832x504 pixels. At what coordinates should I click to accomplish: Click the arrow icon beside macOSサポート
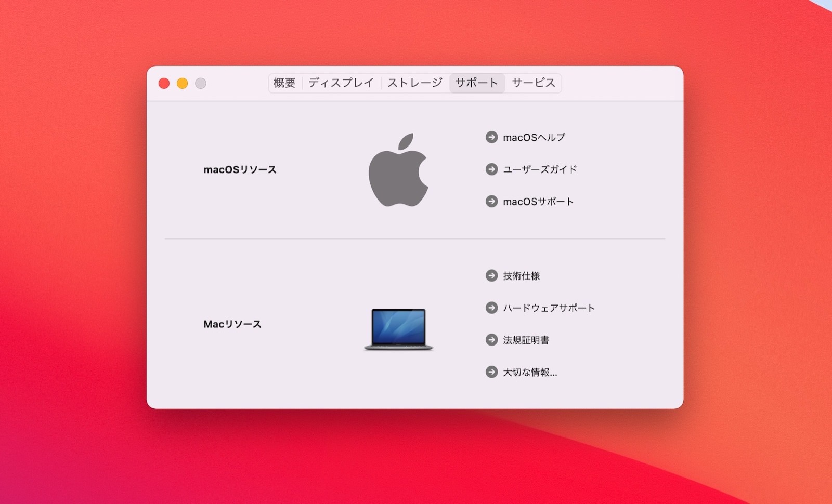click(x=491, y=201)
